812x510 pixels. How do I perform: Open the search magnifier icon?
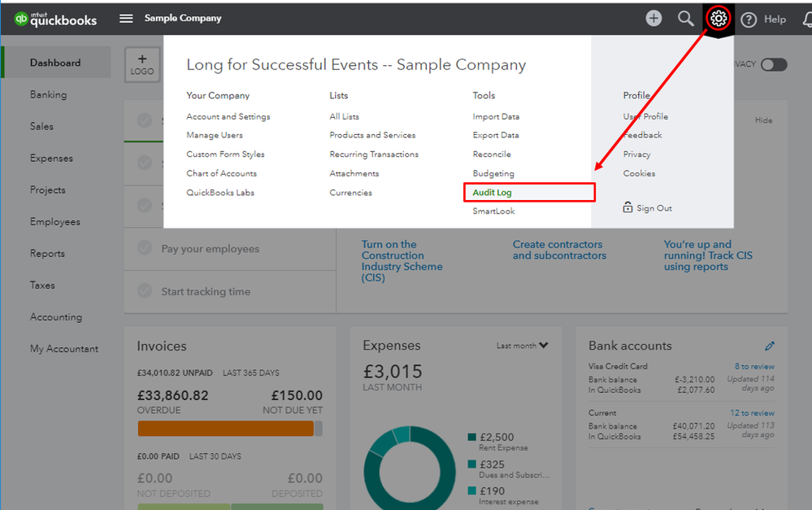686,18
